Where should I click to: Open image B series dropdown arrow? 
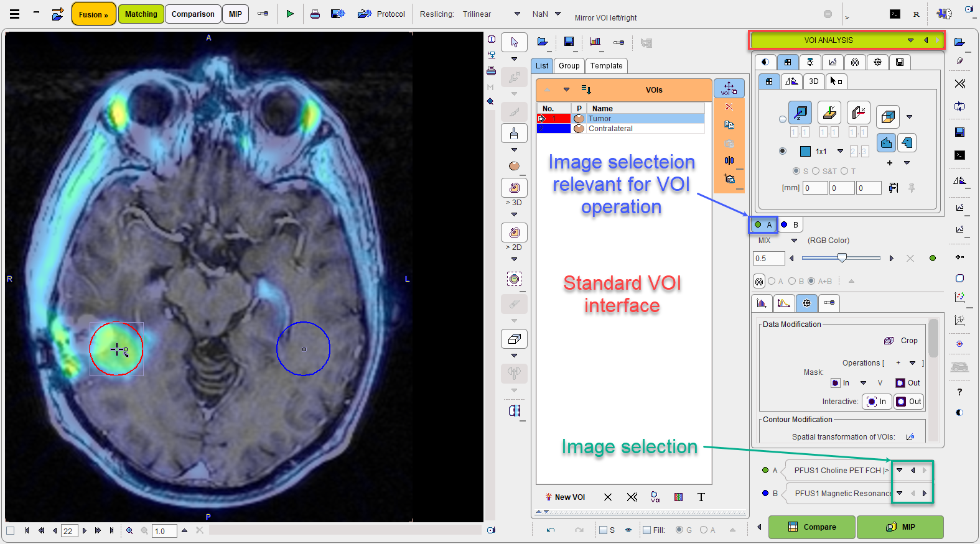pos(900,494)
